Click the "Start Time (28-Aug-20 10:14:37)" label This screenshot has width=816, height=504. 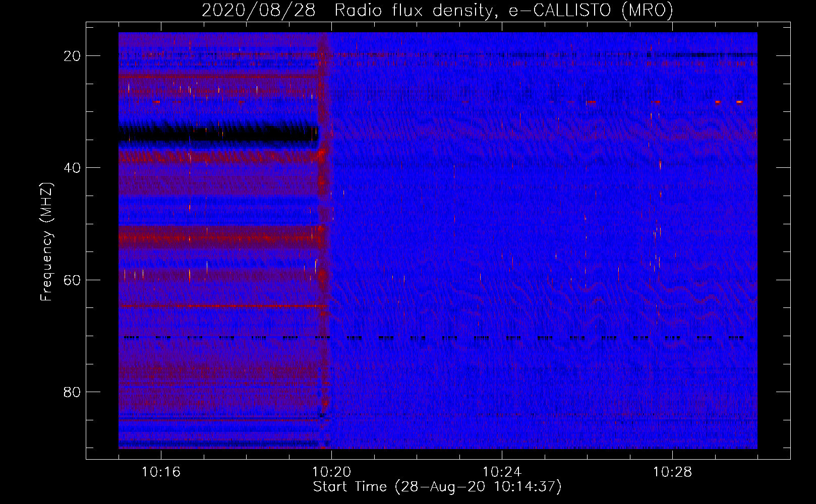(437, 487)
